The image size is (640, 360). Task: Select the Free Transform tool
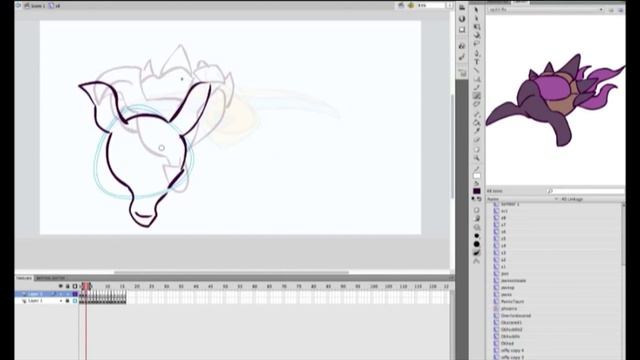tap(477, 27)
